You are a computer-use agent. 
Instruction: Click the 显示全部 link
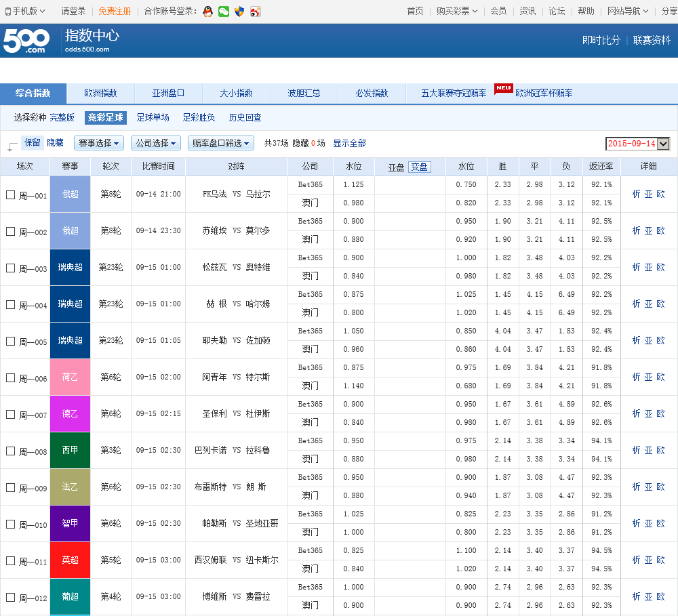pos(349,143)
